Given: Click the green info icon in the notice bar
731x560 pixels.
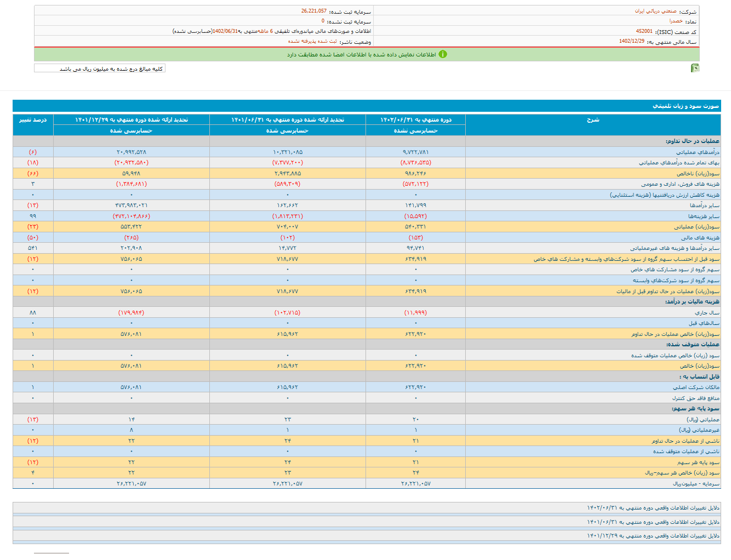Looking at the screenshot, I should (x=443, y=54).
